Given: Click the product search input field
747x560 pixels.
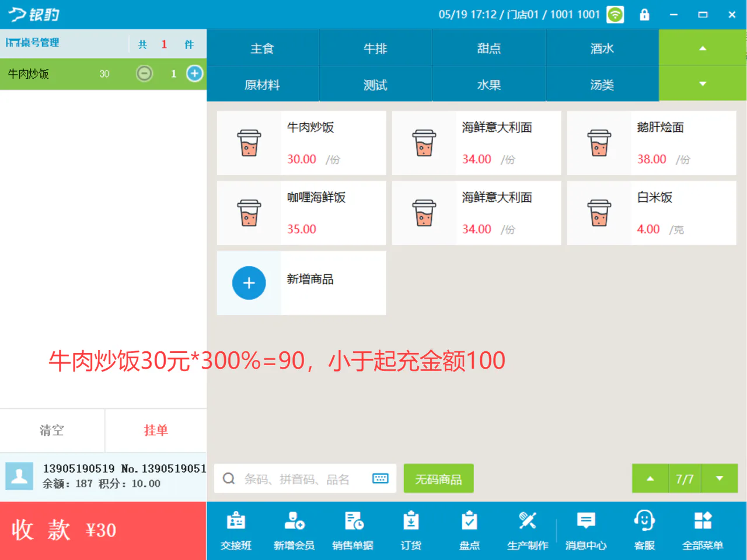Looking at the screenshot, I should click(305, 478).
